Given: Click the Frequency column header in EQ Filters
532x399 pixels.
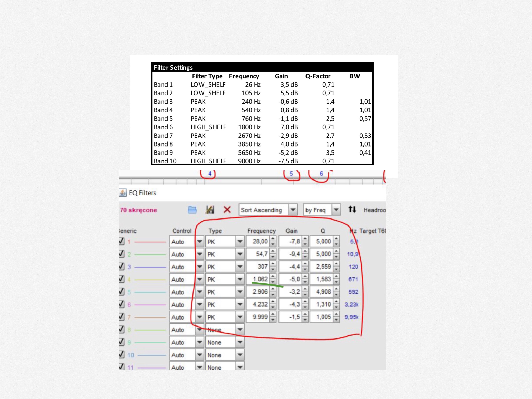Looking at the screenshot, I should pos(261,231).
